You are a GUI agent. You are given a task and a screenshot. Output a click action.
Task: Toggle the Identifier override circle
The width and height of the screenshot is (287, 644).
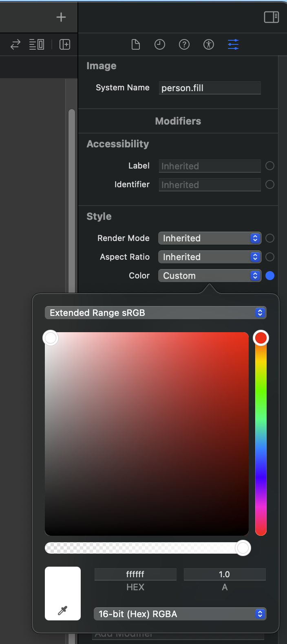coord(270,184)
